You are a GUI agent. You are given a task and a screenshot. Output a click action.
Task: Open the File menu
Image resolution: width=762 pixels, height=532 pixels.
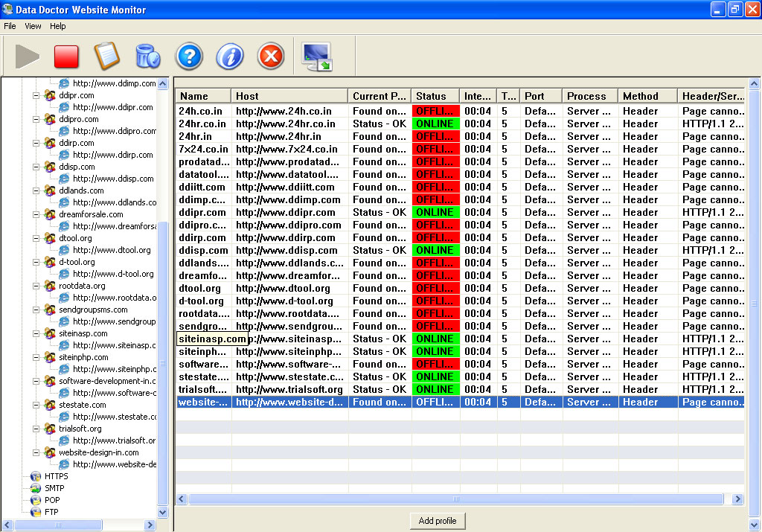[10, 26]
